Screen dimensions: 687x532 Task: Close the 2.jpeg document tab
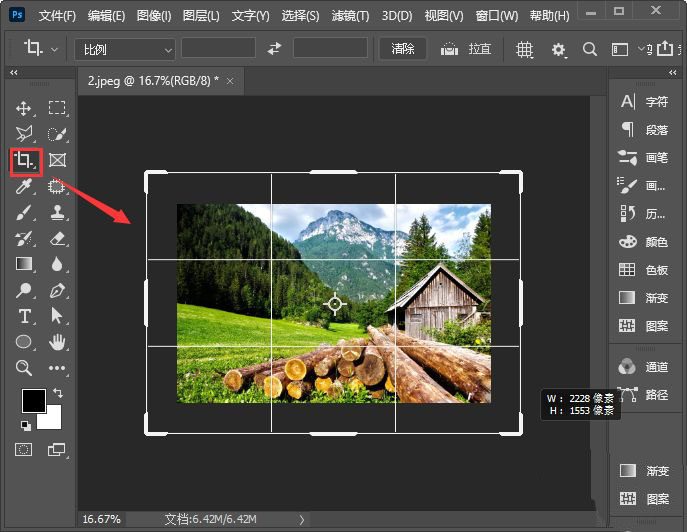[230, 81]
